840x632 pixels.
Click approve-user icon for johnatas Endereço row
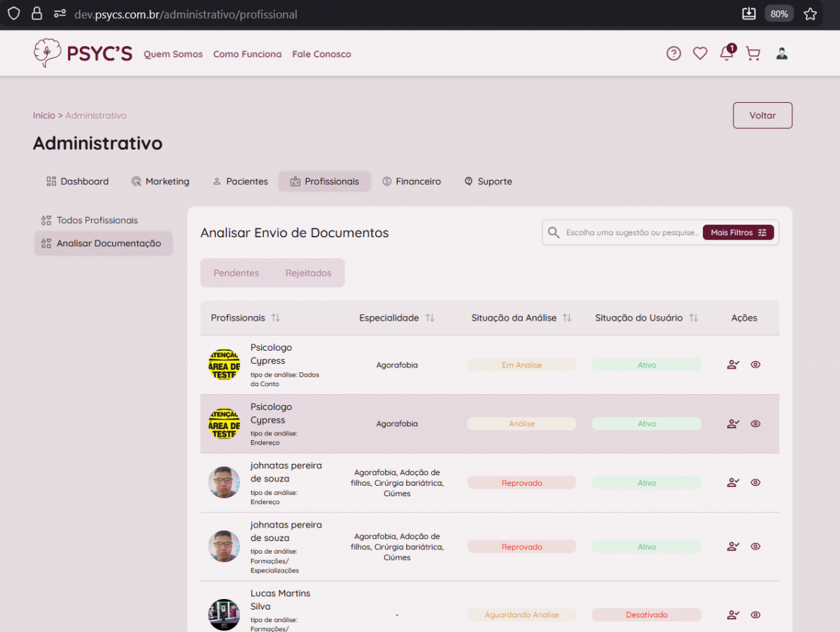click(733, 482)
